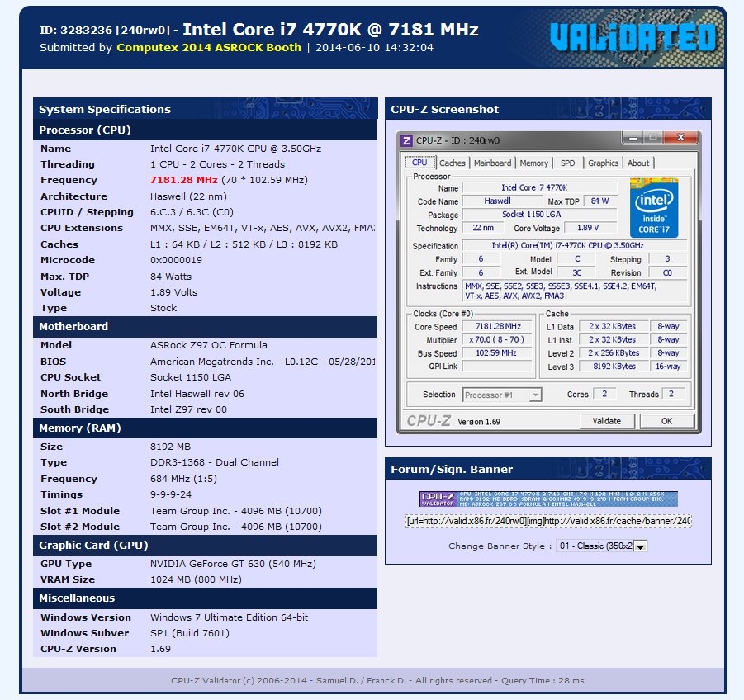Viewport: 744px width, 700px height.
Task: Click the Motherboard section header
Action: [205, 326]
